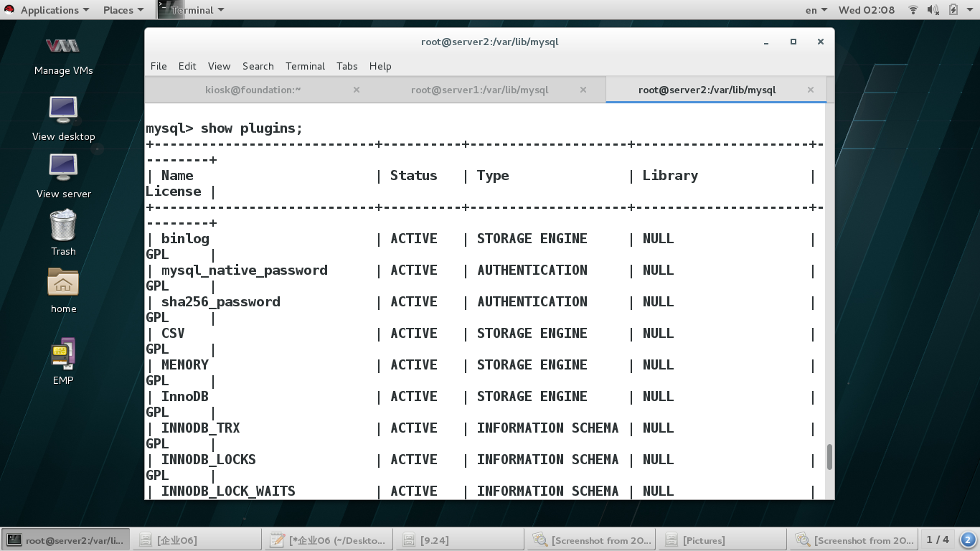Open the Edit menu
980x551 pixels.
pyautogui.click(x=187, y=66)
